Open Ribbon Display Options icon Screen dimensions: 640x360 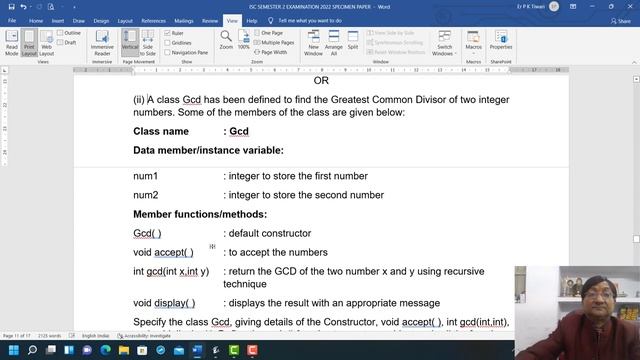pyautogui.click(x=573, y=7)
